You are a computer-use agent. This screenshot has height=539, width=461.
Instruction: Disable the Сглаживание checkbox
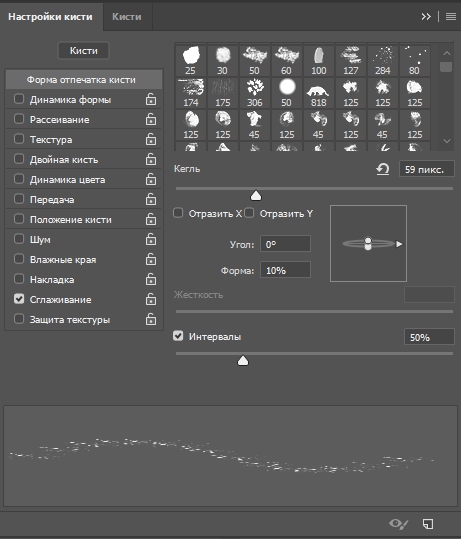click(x=19, y=299)
